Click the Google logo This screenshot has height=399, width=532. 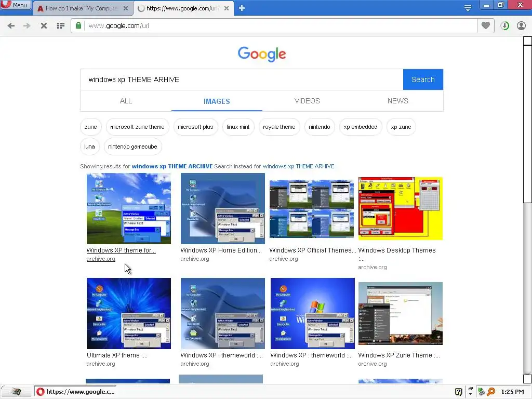[262, 54]
